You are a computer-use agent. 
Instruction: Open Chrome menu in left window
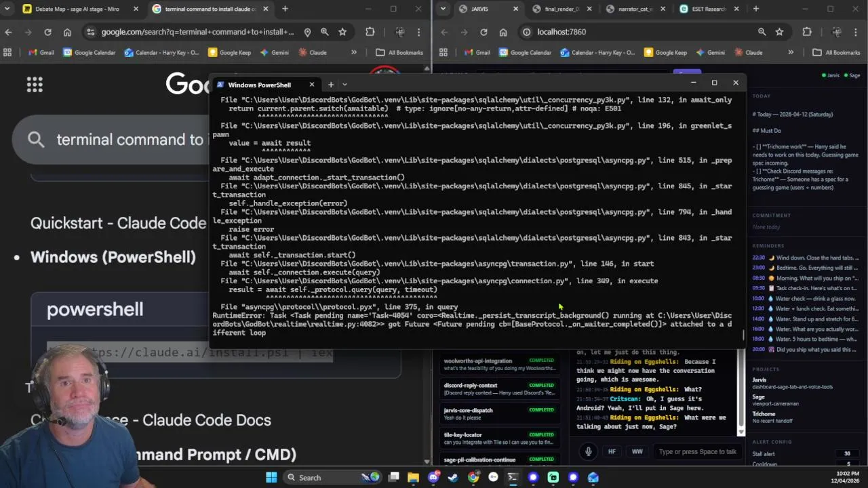(418, 32)
